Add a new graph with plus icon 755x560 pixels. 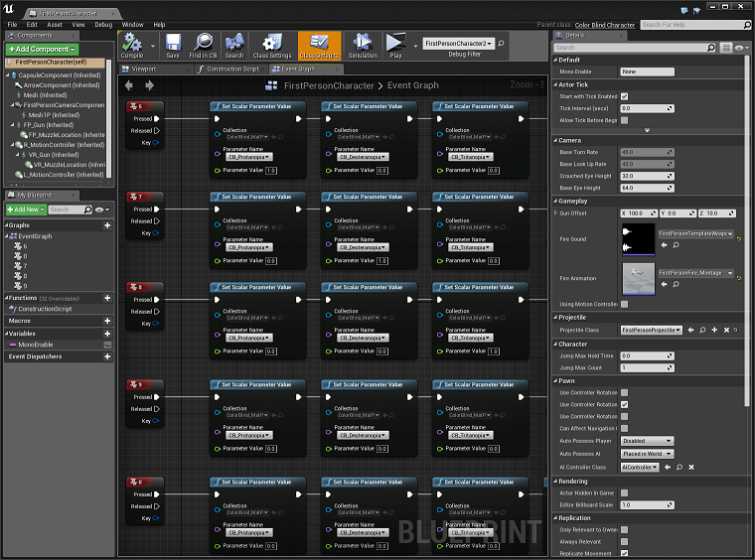click(107, 225)
